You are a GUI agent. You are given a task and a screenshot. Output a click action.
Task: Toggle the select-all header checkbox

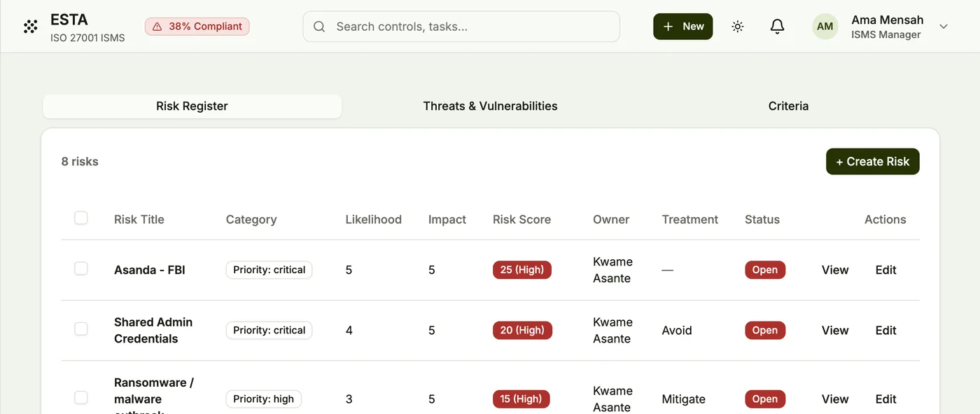(81, 218)
